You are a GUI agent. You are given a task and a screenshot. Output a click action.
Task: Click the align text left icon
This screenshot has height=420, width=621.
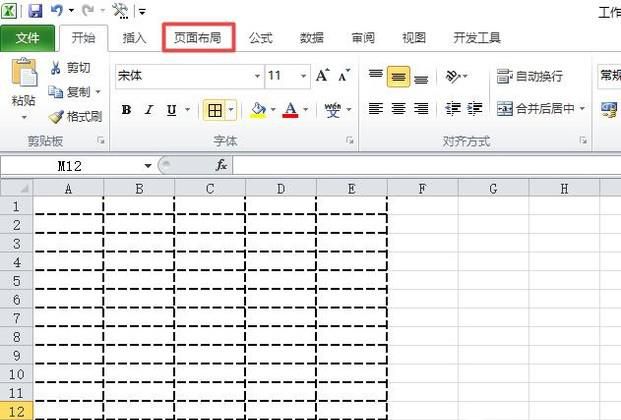pyautogui.click(x=375, y=108)
